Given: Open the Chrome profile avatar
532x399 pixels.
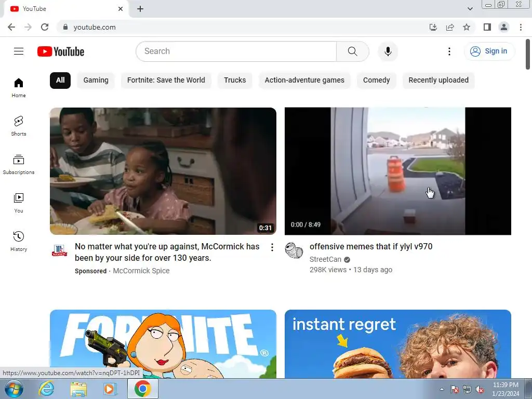Looking at the screenshot, I should [x=504, y=27].
